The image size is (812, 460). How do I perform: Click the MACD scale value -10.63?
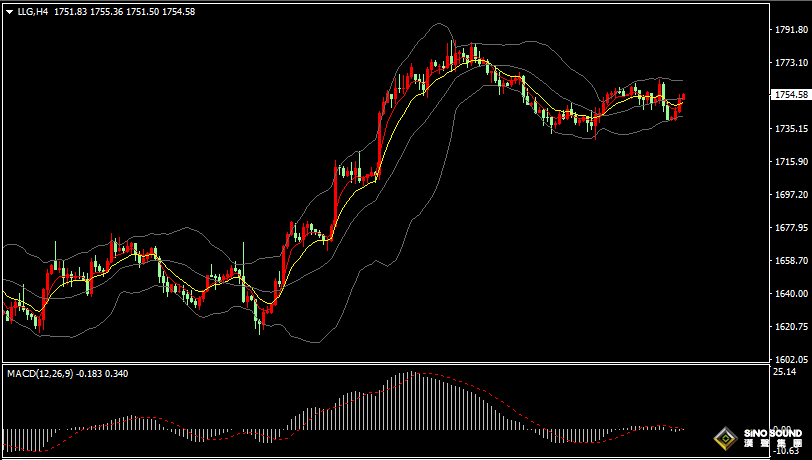pyautogui.click(x=788, y=451)
